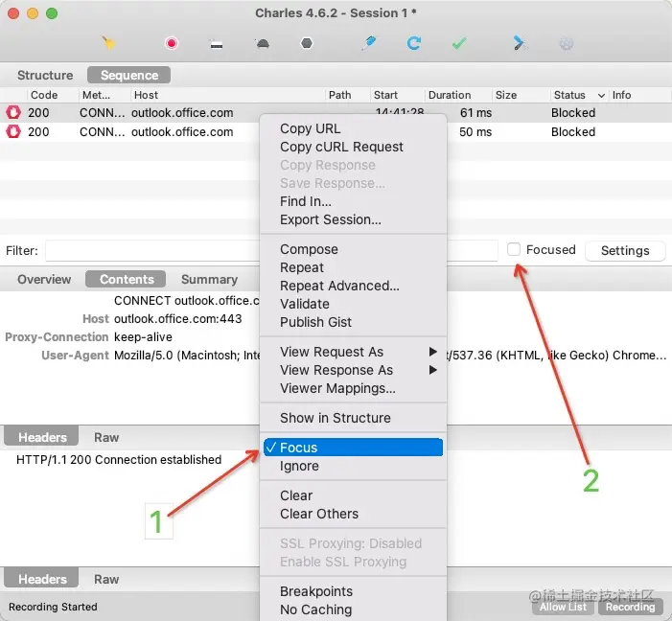Toggle the turtle Throttling icon
Image resolution: width=672 pixels, height=621 pixels.
point(263,43)
